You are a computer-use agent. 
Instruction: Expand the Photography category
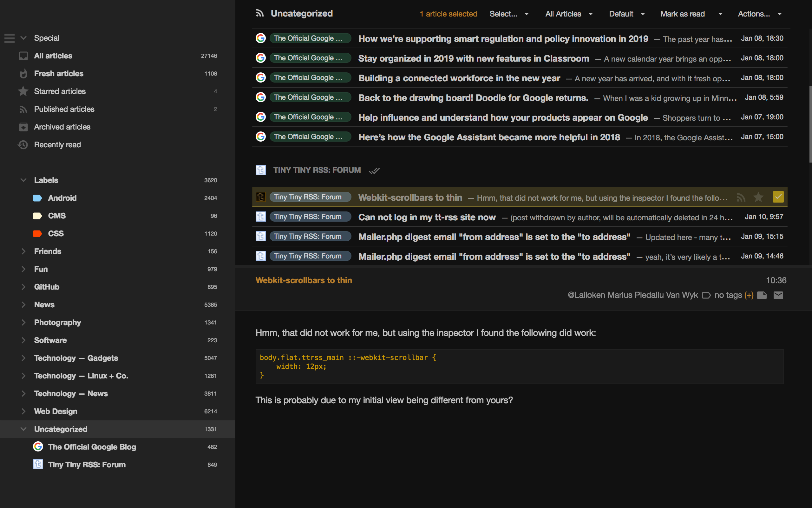23,323
